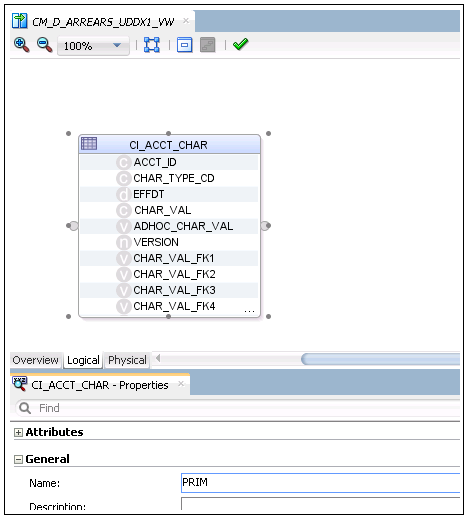Click the properties inspector icon on the Properties tab
The width and height of the screenshot is (468, 521).
coord(19,384)
